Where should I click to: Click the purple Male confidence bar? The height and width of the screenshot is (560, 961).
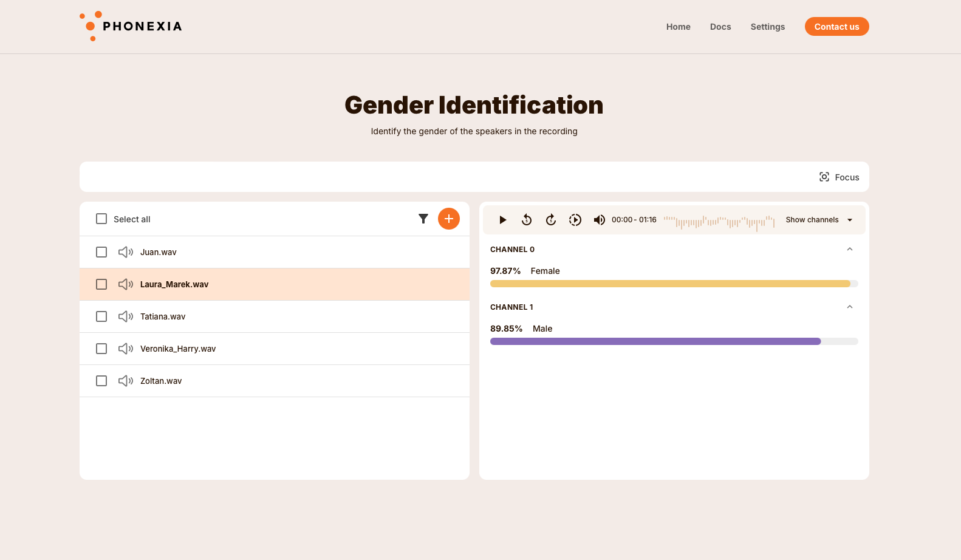click(655, 341)
